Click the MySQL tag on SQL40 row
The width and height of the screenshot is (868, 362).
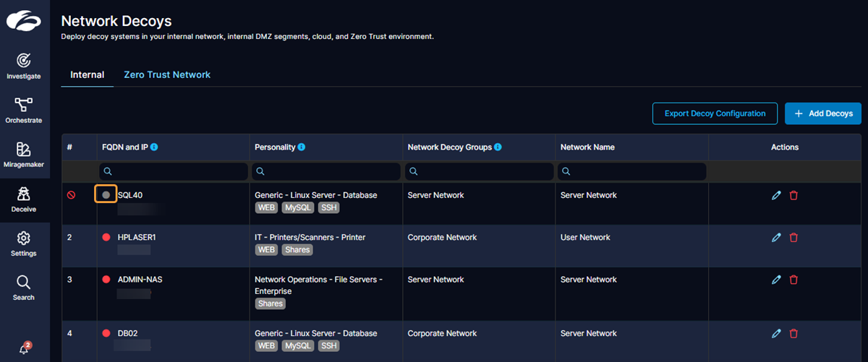tap(297, 208)
